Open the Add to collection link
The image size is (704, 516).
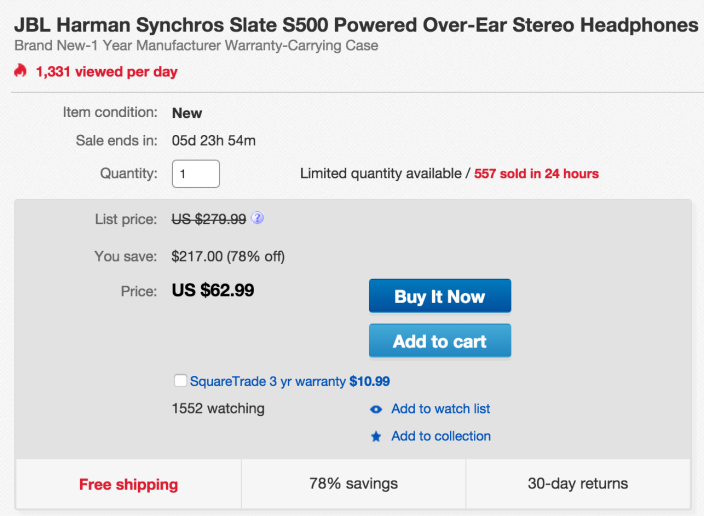click(x=440, y=436)
